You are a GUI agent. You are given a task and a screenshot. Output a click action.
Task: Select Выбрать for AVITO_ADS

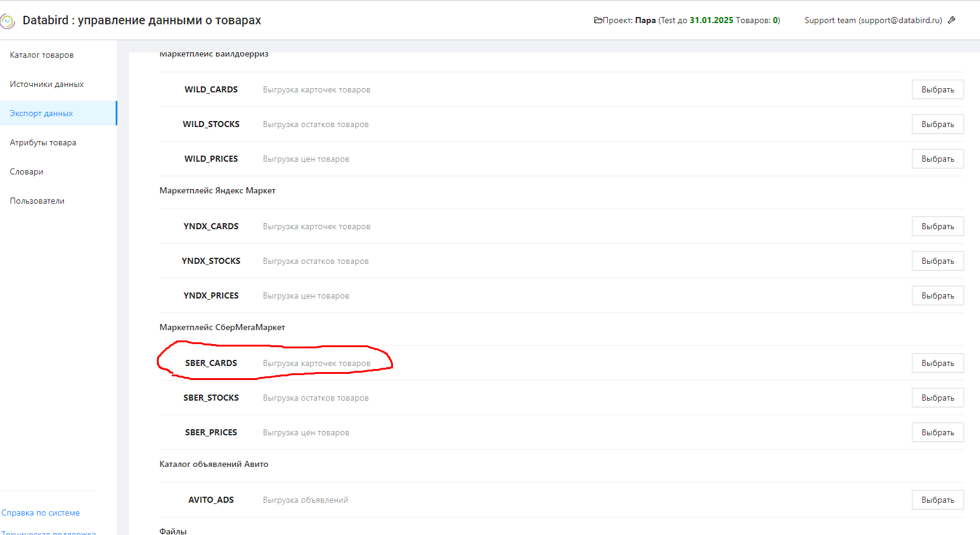[937, 500]
